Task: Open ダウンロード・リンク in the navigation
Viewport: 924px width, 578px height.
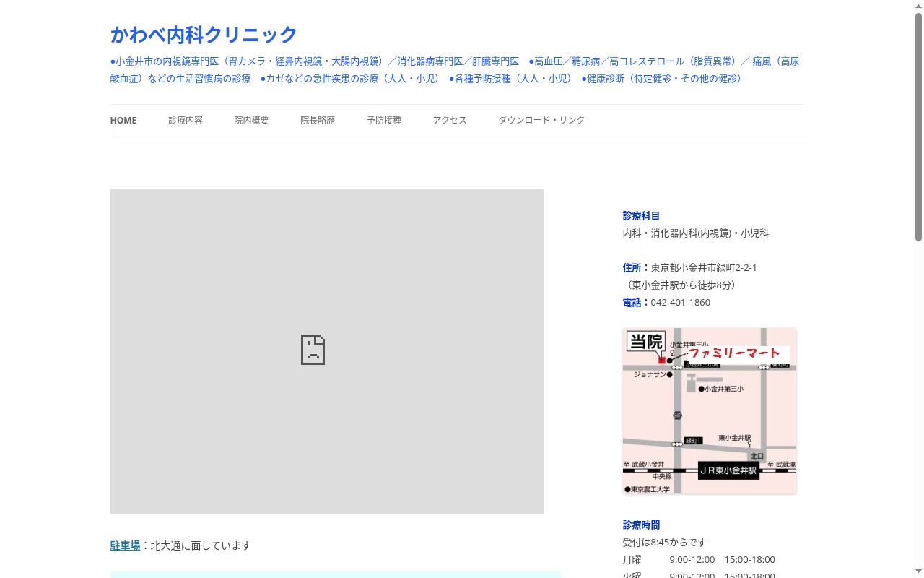Action: tap(541, 121)
